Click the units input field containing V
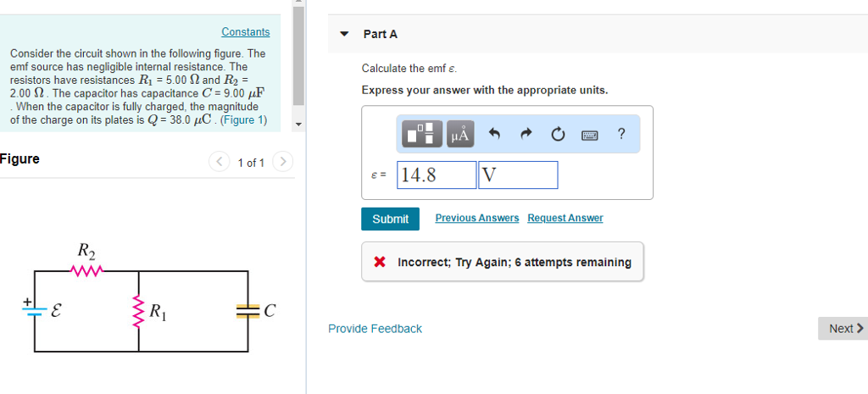 point(518,175)
